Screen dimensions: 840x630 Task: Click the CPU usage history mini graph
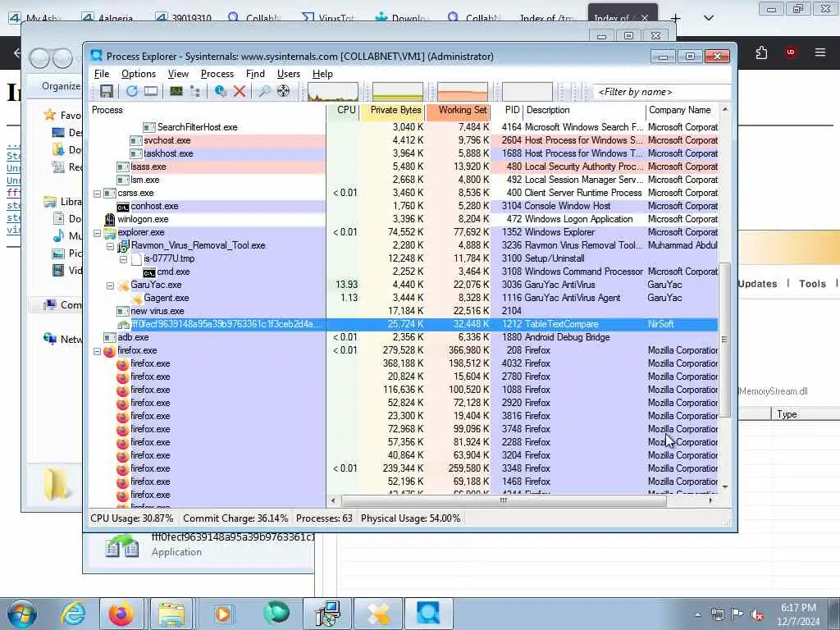[x=333, y=92]
